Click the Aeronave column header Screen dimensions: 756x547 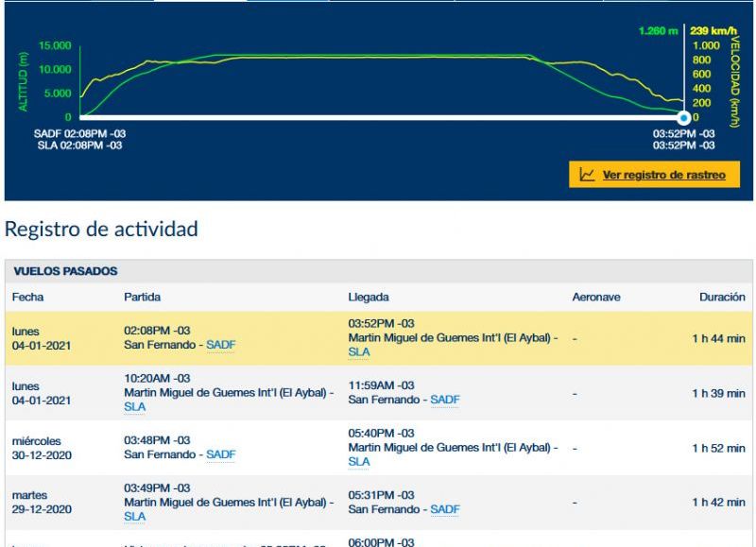coord(596,297)
